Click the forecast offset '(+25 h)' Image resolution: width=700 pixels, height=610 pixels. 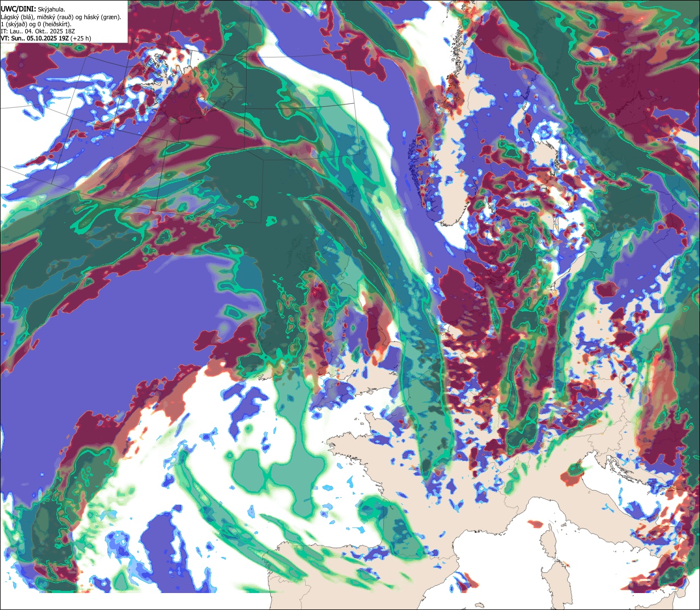point(81,39)
